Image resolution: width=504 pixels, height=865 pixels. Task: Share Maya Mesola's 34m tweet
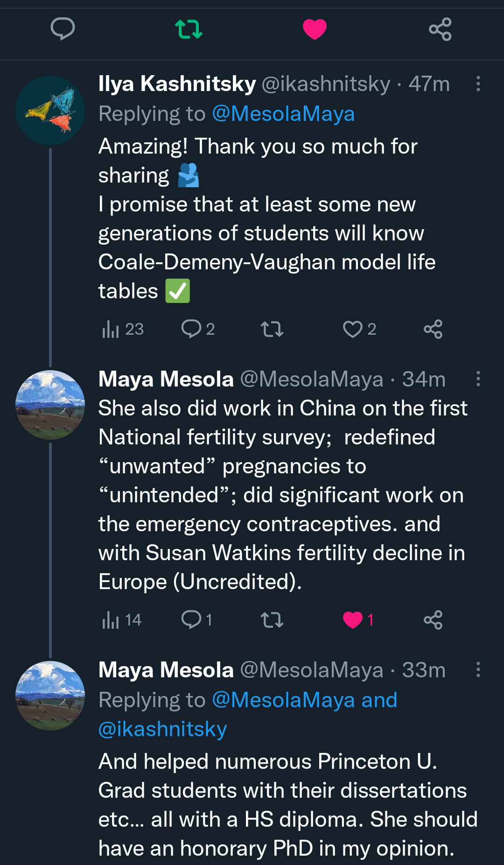[434, 620]
